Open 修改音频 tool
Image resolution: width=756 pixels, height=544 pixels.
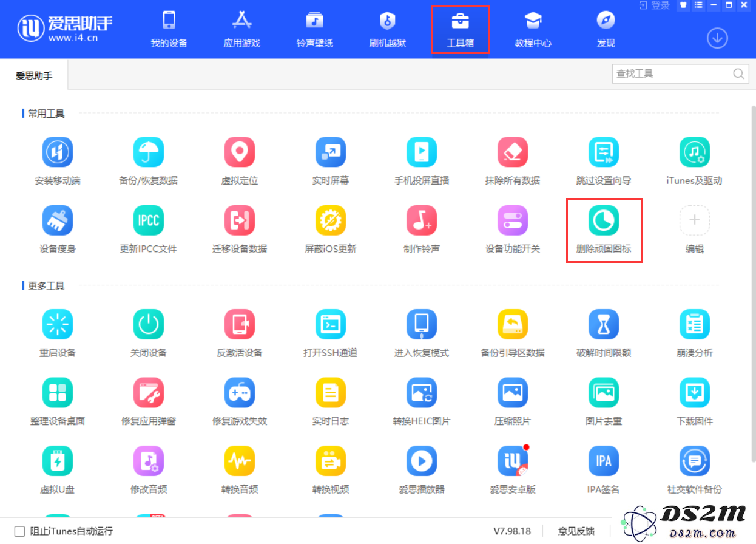pyautogui.click(x=149, y=470)
